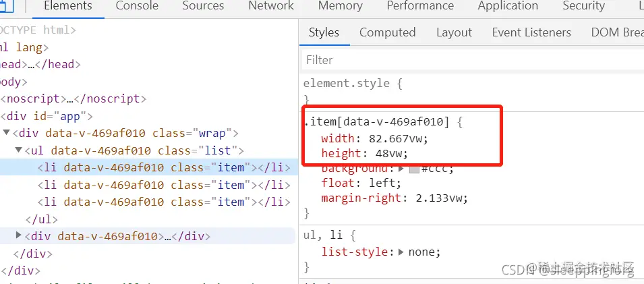Edit the 2.133vw margin-right value
The image size is (644, 284).
pyautogui.click(x=438, y=198)
